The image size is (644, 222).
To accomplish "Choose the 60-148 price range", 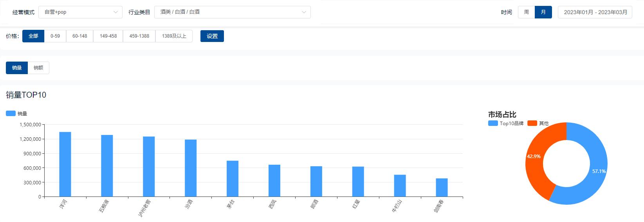I will [80, 36].
